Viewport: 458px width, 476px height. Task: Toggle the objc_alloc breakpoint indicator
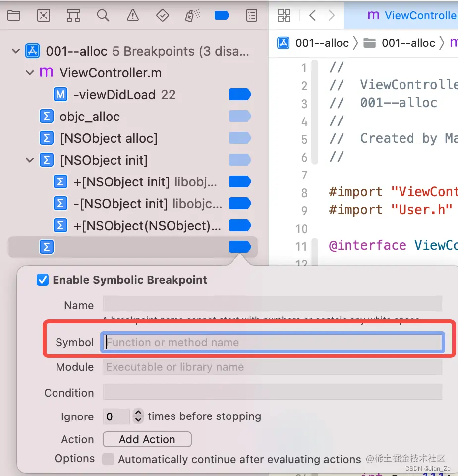click(240, 116)
